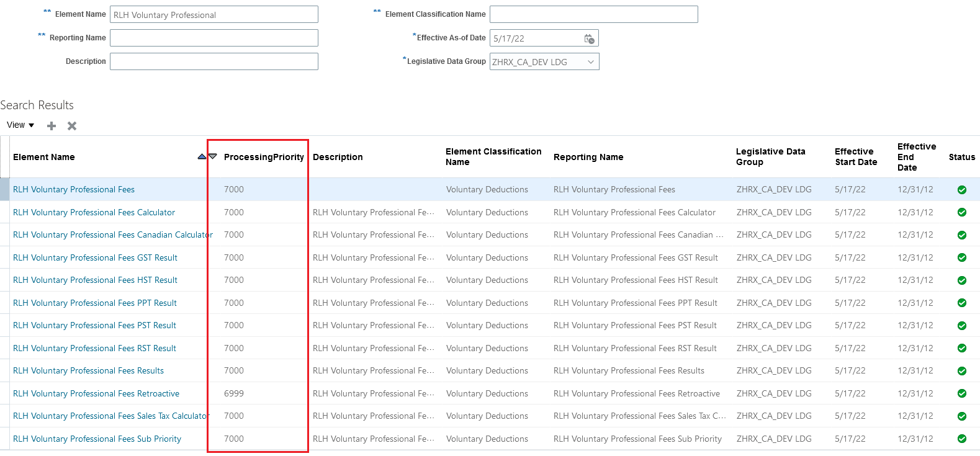Click the Search Results heading
Viewport: 980px width, 456px height.
click(37, 105)
